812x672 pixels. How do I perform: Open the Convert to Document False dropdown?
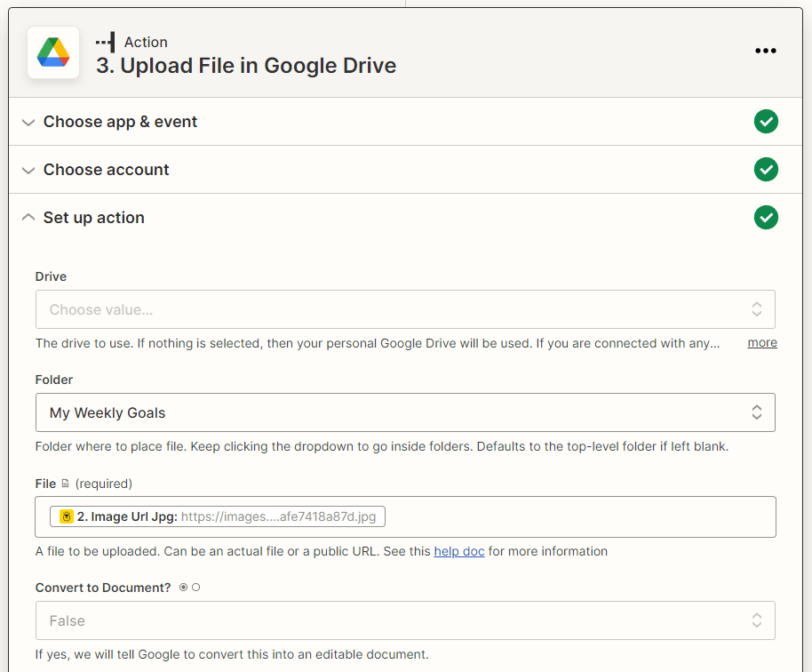coord(404,620)
